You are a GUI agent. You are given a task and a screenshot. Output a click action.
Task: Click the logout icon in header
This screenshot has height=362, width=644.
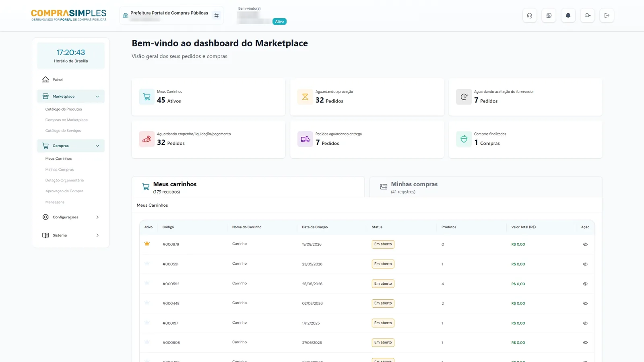pos(607,16)
